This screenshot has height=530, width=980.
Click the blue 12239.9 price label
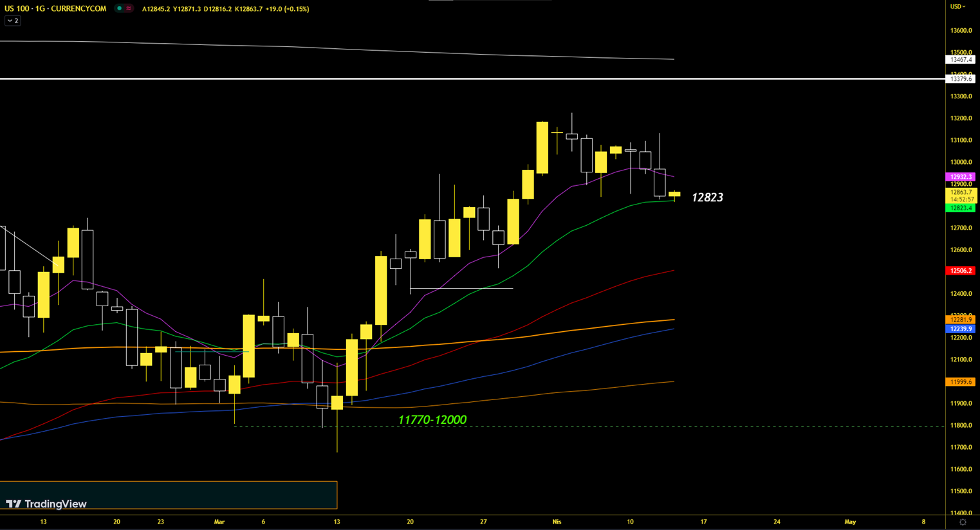tap(961, 329)
